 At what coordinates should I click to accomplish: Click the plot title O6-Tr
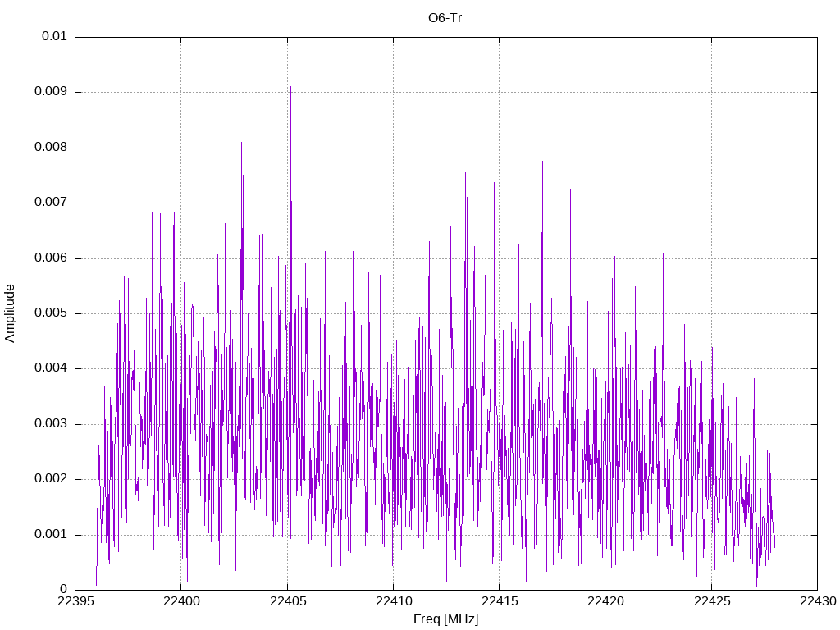(x=445, y=18)
